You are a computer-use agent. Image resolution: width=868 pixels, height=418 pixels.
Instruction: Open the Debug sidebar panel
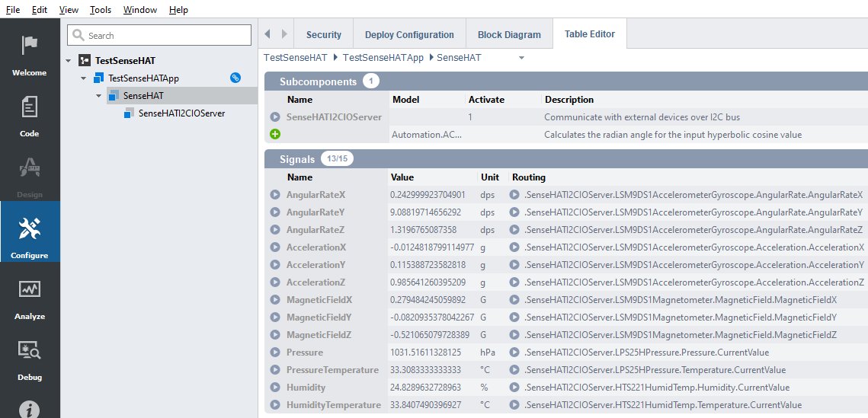29,359
